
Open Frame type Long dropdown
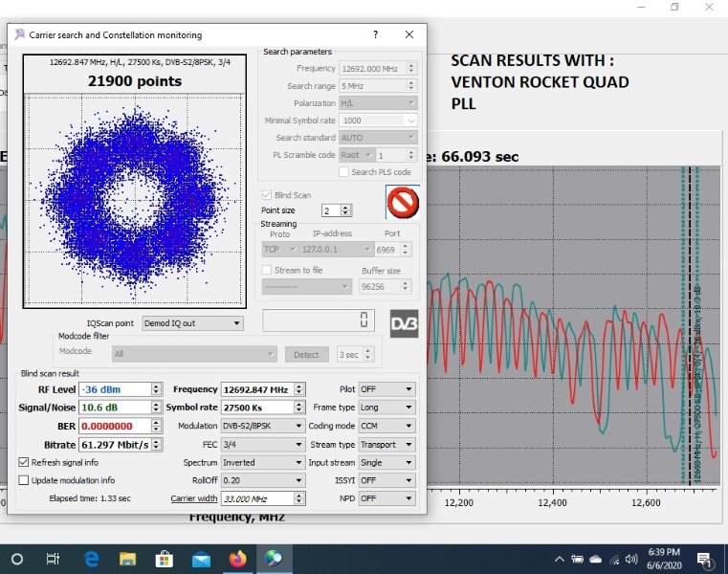pyautogui.click(x=386, y=408)
